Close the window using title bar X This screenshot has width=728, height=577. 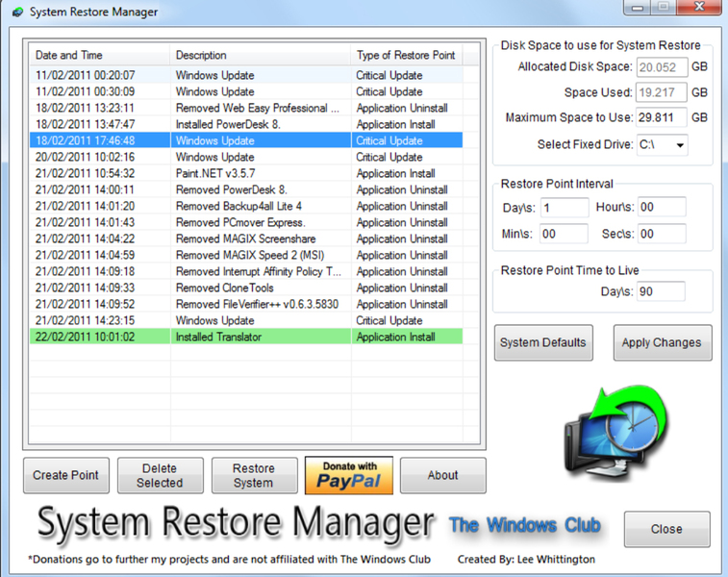pos(699,8)
